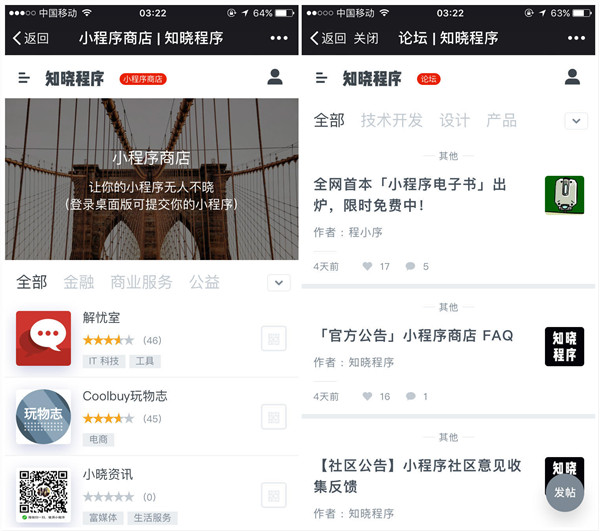Viewport: 600px width, 532px height.
Task: Open the user profile icon on the 论坛 page
Action: pyautogui.click(x=572, y=78)
